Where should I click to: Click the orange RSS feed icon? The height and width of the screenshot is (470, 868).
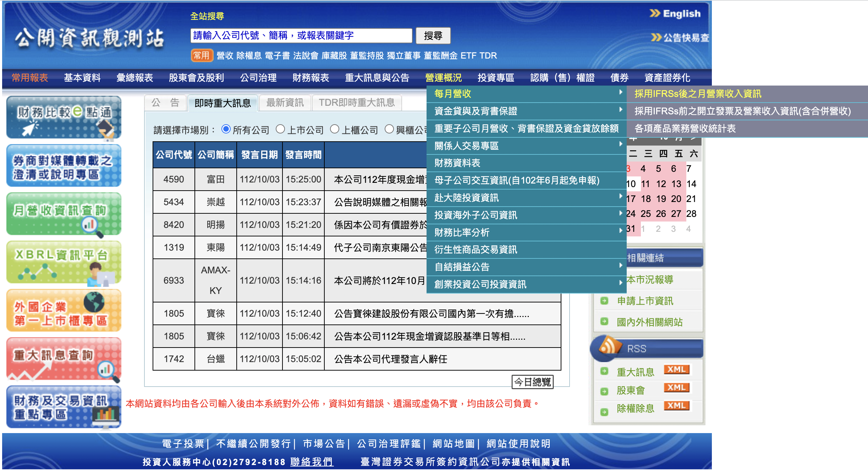[x=610, y=346]
